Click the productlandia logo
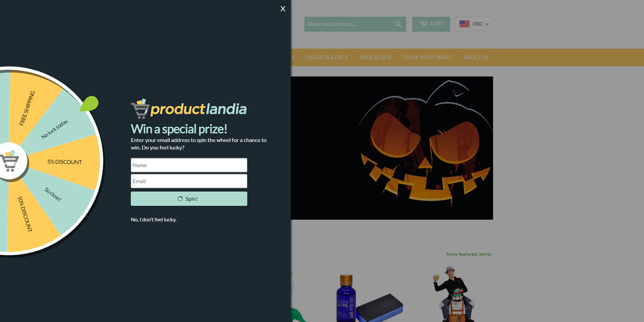The height and width of the screenshot is (322, 644). (189, 108)
